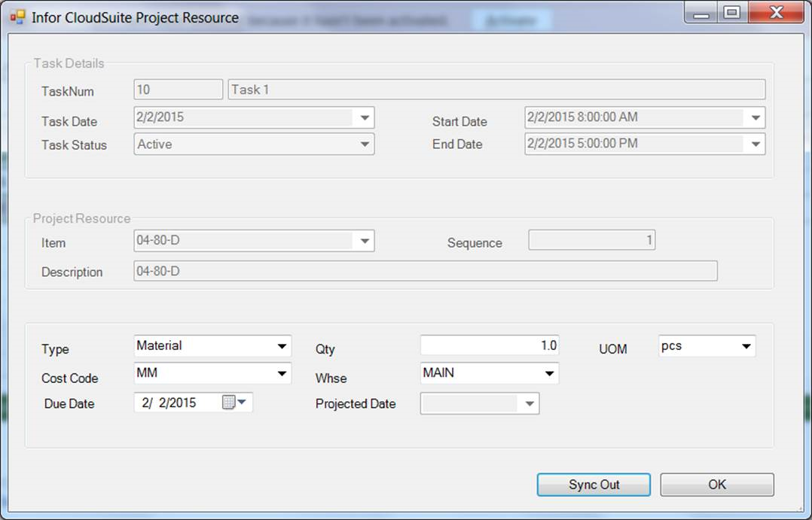Screen dimensions: 812x520
Task: Open the Type dropdown showing Material
Action: [x=282, y=346]
